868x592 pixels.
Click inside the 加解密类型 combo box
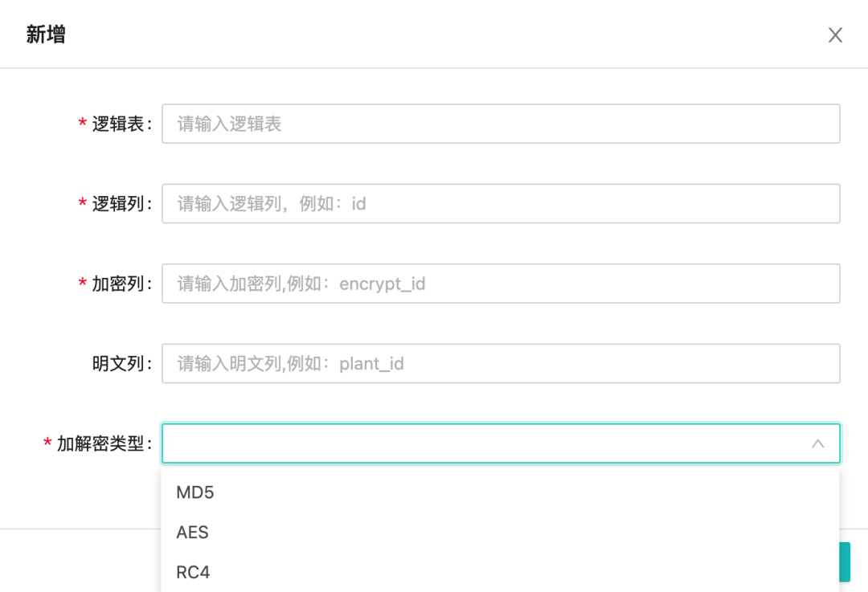pyautogui.click(x=482, y=443)
